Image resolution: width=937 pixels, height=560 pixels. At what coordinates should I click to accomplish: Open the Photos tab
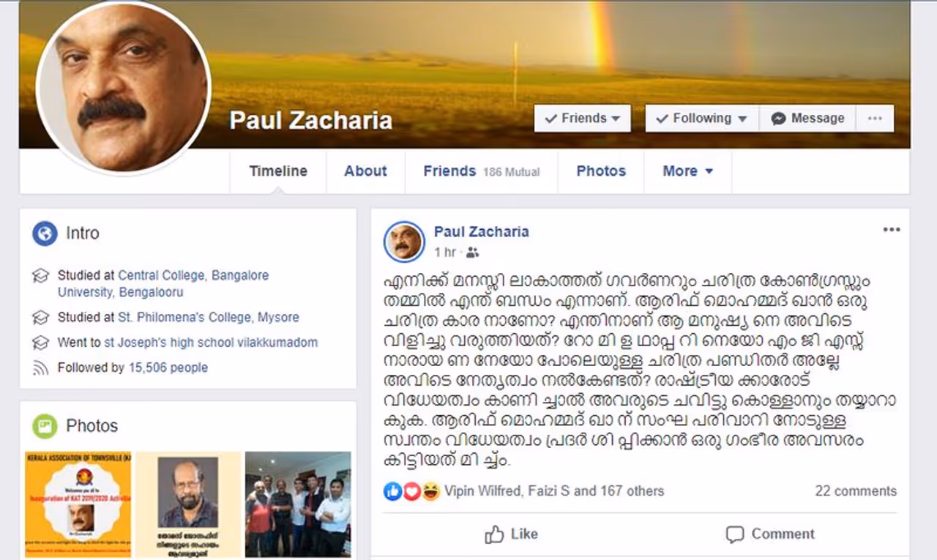point(601,171)
